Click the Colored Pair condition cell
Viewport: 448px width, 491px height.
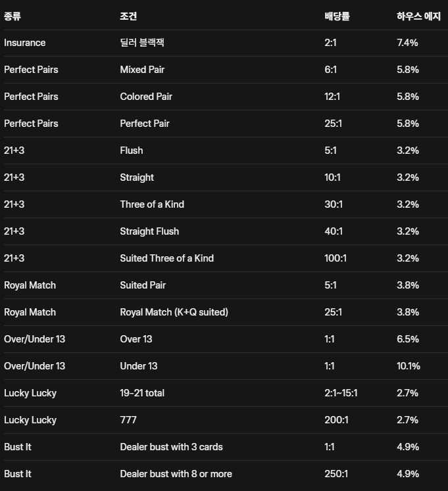point(146,97)
